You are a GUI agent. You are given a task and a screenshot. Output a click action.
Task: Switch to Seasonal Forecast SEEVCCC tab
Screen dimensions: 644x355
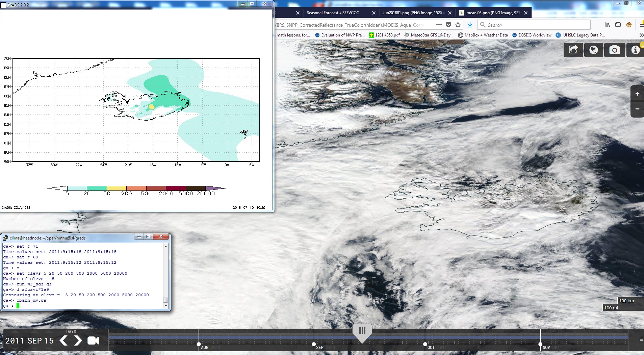pyautogui.click(x=333, y=13)
